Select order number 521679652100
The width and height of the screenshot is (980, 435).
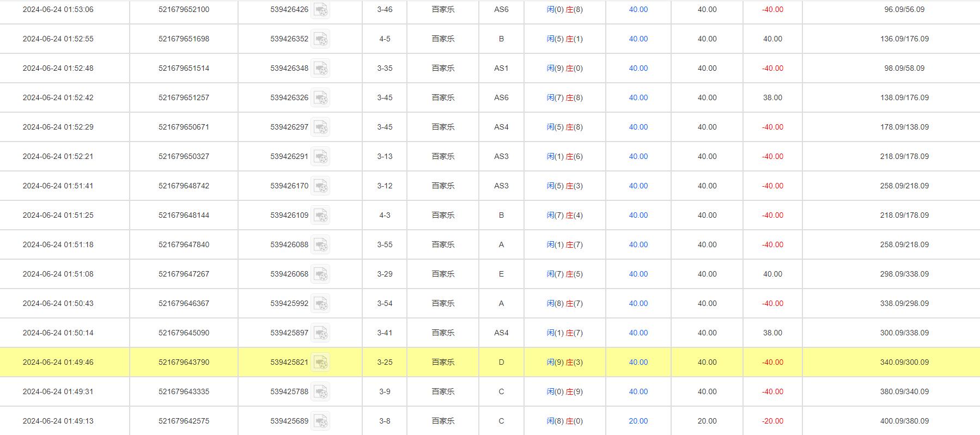point(184,9)
